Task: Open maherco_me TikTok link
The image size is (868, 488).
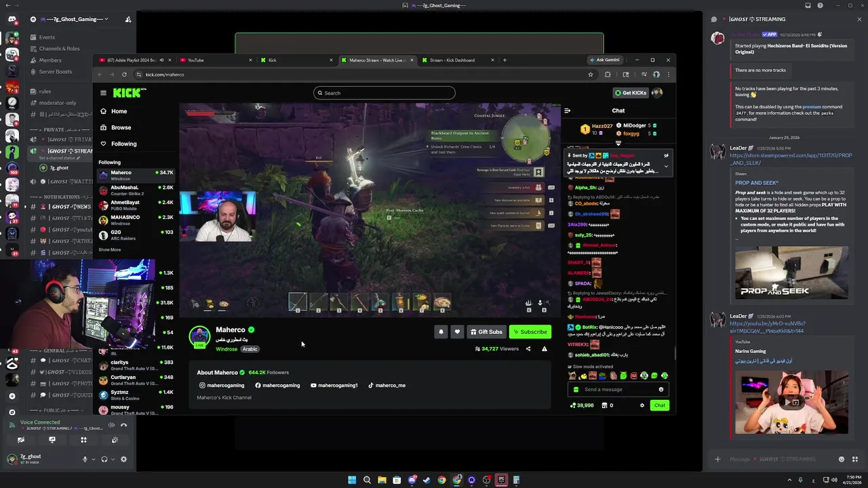Action: pyautogui.click(x=387, y=385)
